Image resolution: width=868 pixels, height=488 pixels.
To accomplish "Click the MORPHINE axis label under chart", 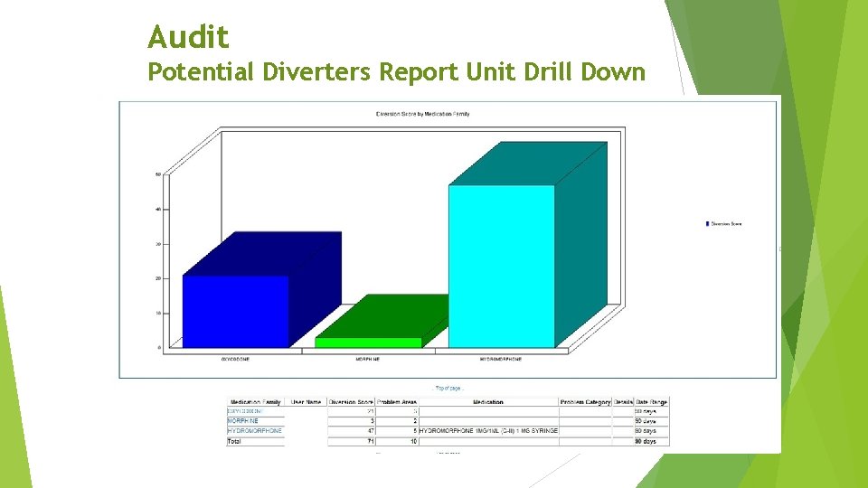I will pos(368,359).
